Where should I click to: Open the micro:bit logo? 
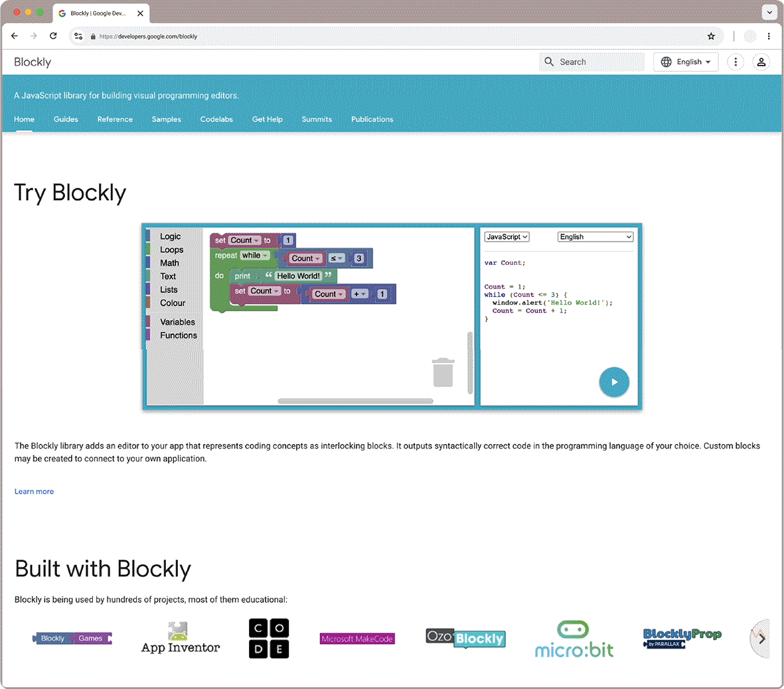pos(574,639)
